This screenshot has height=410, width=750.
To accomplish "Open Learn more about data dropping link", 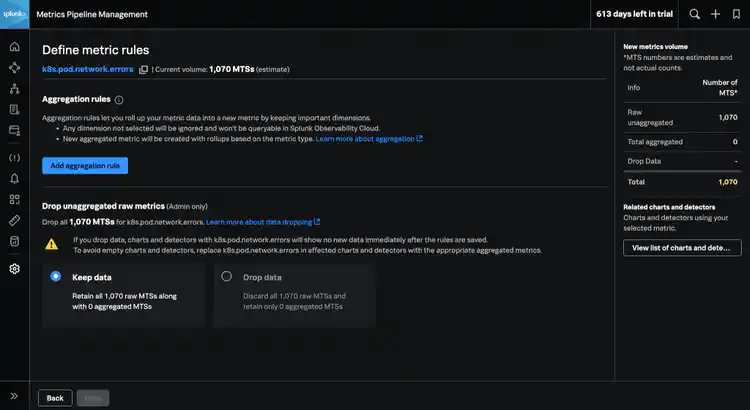I will [x=262, y=221].
